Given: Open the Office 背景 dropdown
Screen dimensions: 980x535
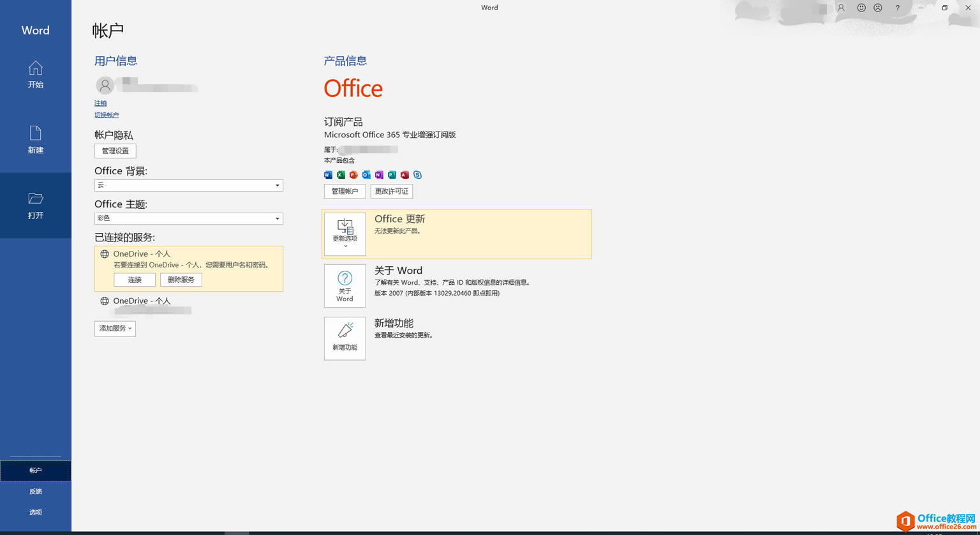Looking at the screenshot, I should coord(277,185).
